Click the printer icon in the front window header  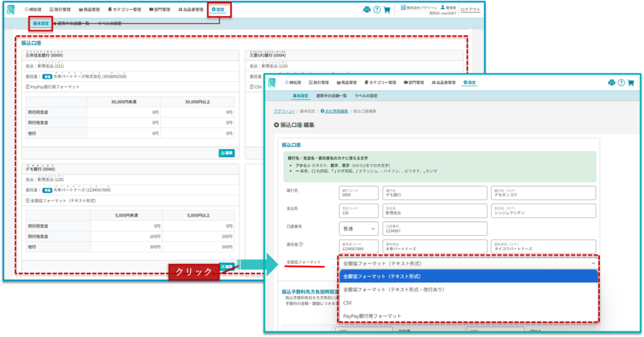click(611, 82)
